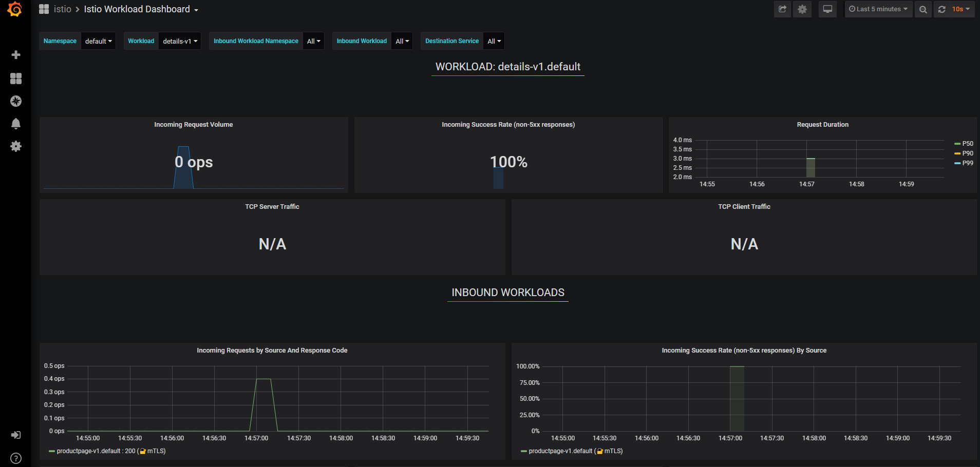Screen dimensions: 980x467
Task: Click the N/A value in TCP Client Traffic
Action: [744, 244]
